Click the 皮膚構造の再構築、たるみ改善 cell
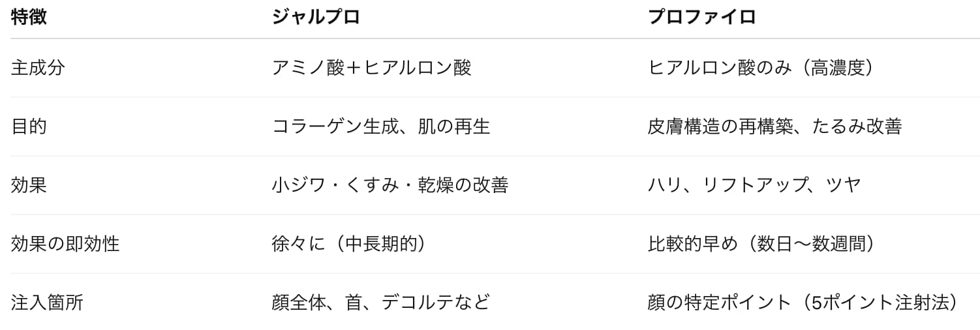 pyautogui.click(x=774, y=127)
